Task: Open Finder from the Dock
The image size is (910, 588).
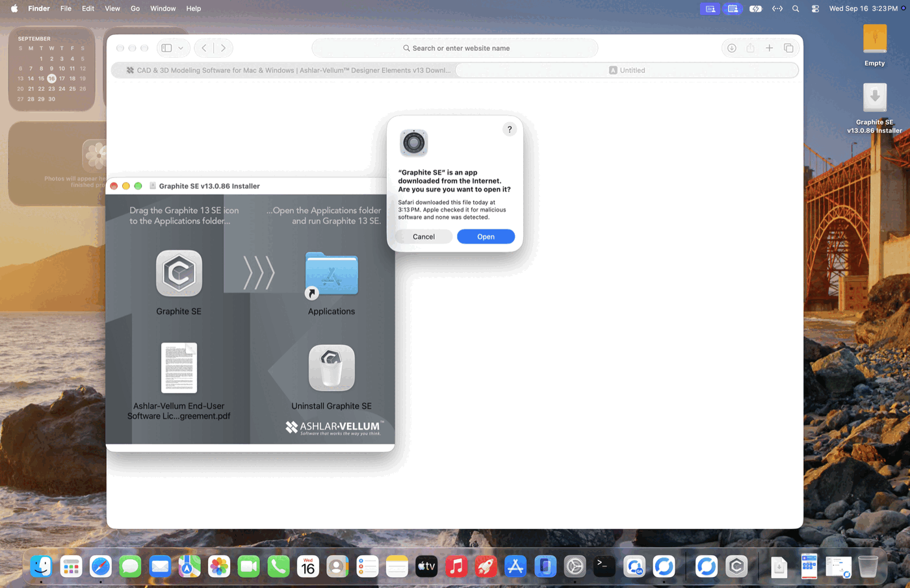Action: pyautogui.click(x=41, y=567)
